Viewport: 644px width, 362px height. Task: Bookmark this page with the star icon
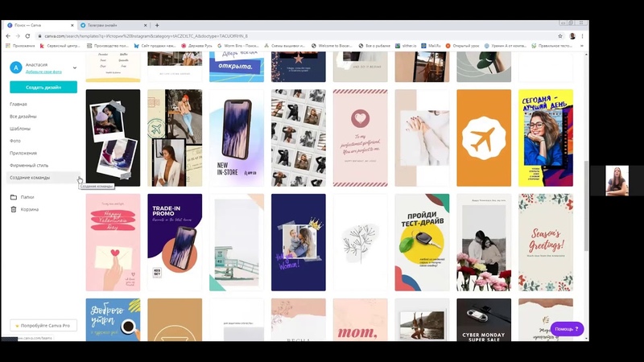click(x=560, y=36)
